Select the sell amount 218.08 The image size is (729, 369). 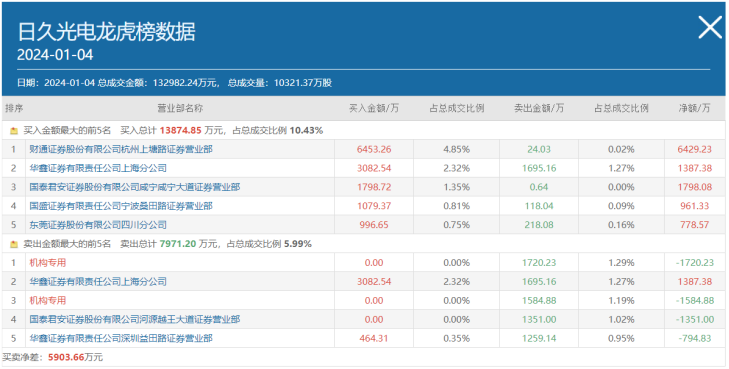(539, 225)
